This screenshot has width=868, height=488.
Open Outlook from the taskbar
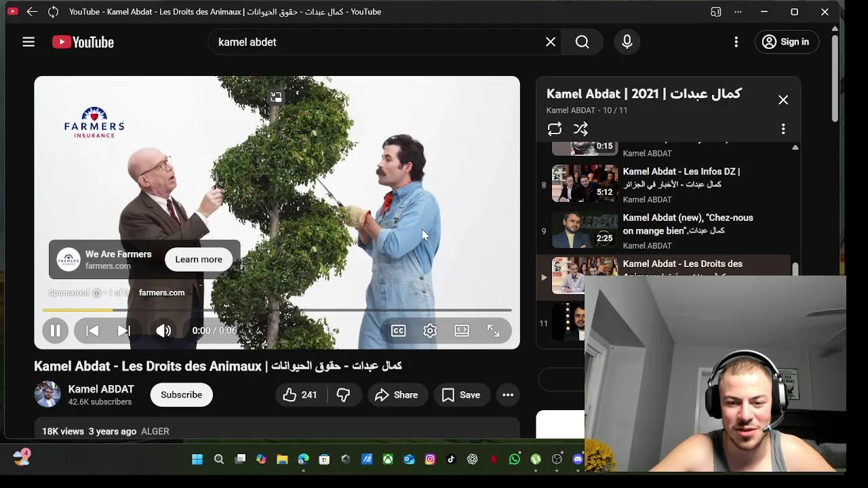(409, 460)
